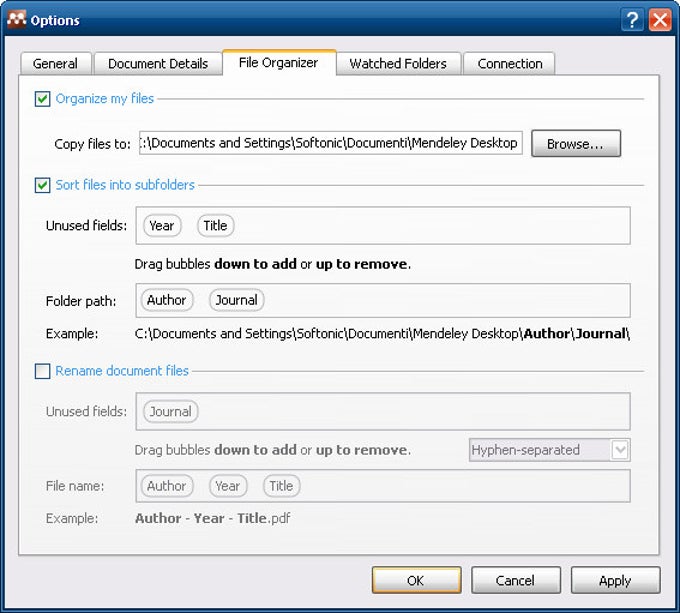The width and height of the screenshot is (680, 613).
Task: Select the Title bubble in subfolder unused fields
Action: pyautogui.click(x=216, y=225)
